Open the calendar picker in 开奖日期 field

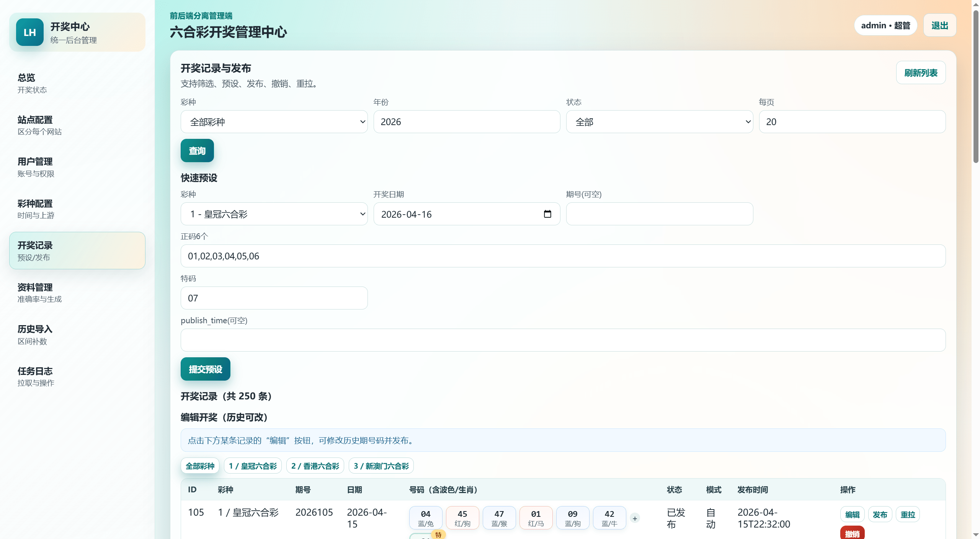click(547, 214)
